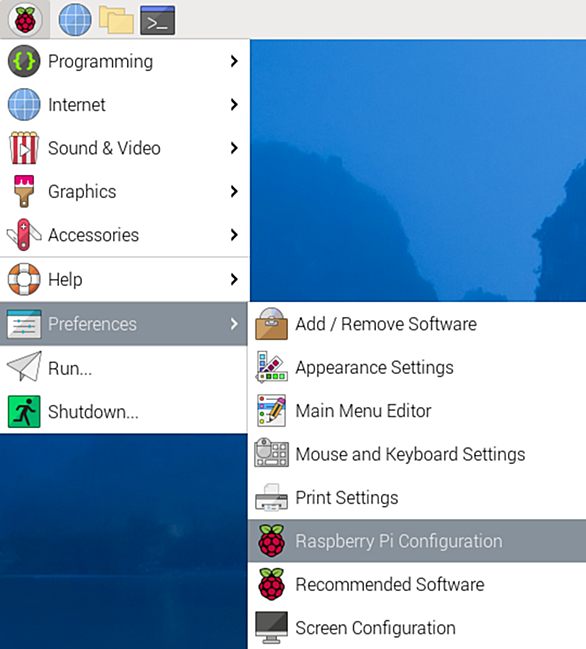This screenshot has height=649, width=586.
Task: Click the Add / Remove Software box icon
Action: tap(271, 324)
